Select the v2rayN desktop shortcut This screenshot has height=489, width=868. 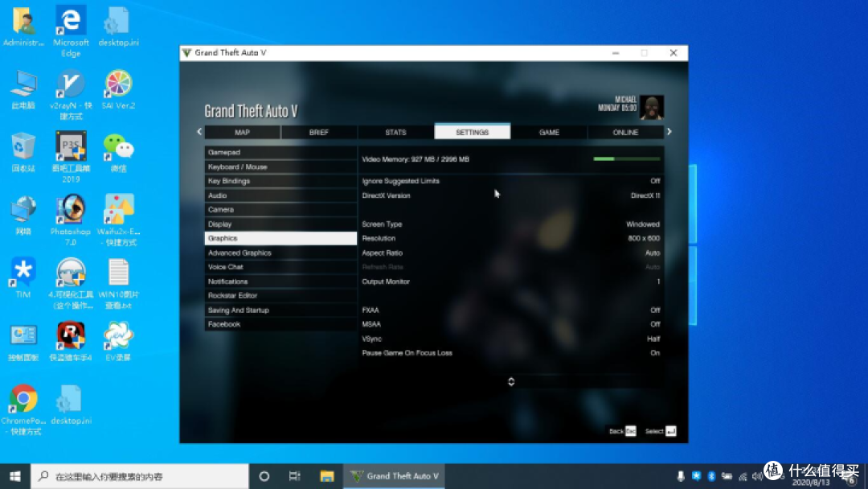coord(71,95)
